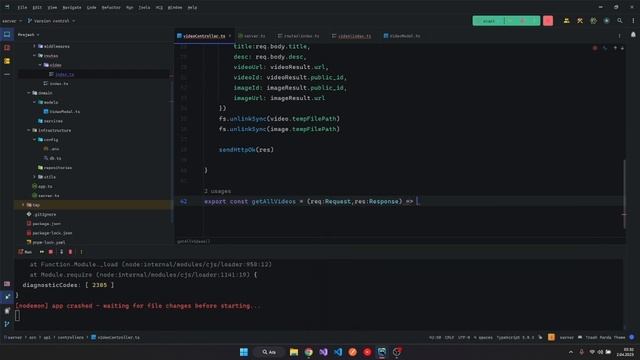Collapse the domain folder
Viewport: 640px width, 360px height.
29,93
